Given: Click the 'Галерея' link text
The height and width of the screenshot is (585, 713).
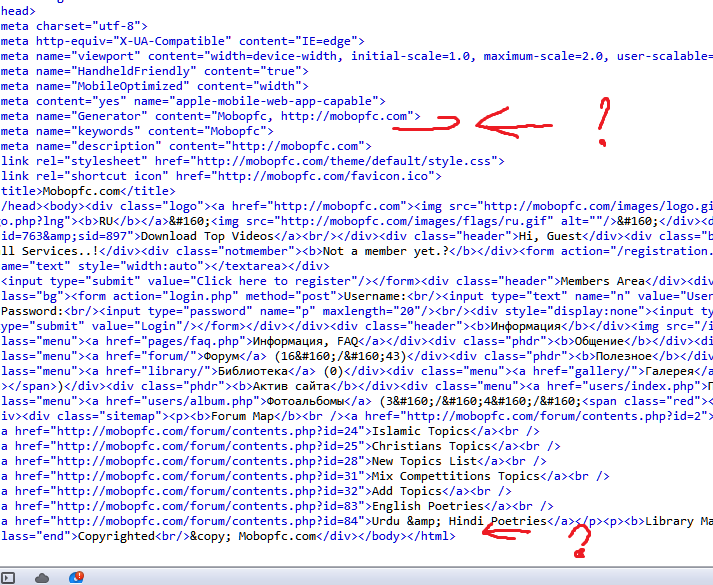Looking at the screenshot, I should 669,371.
